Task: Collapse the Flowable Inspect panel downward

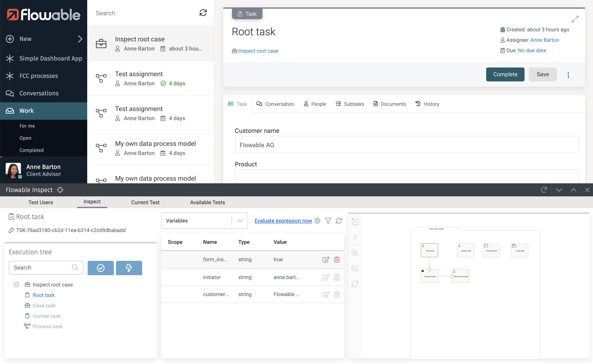Action: (x=559, y=190)
